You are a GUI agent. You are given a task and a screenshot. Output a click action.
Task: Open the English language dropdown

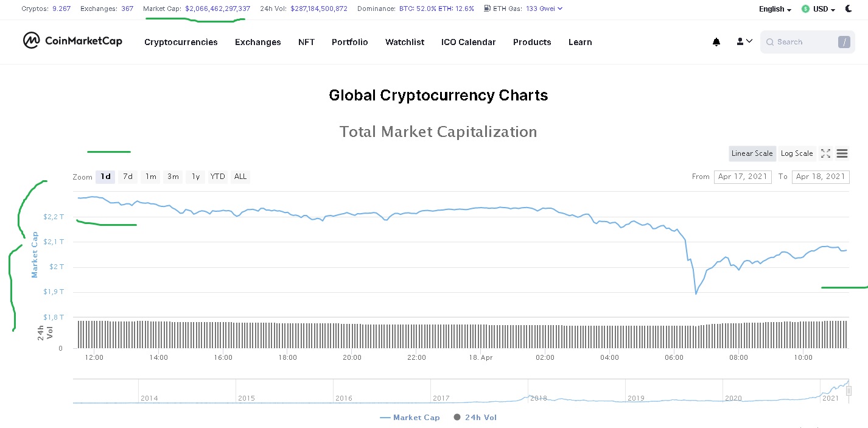775,9
